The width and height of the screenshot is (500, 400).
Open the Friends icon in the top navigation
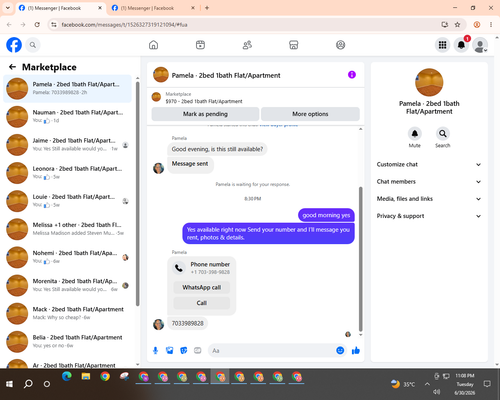(x=247, y=45)
